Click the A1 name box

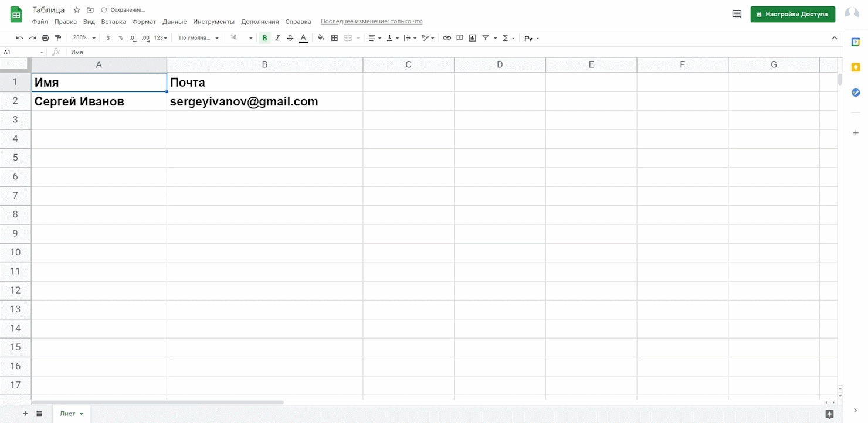tap(22, 52)
